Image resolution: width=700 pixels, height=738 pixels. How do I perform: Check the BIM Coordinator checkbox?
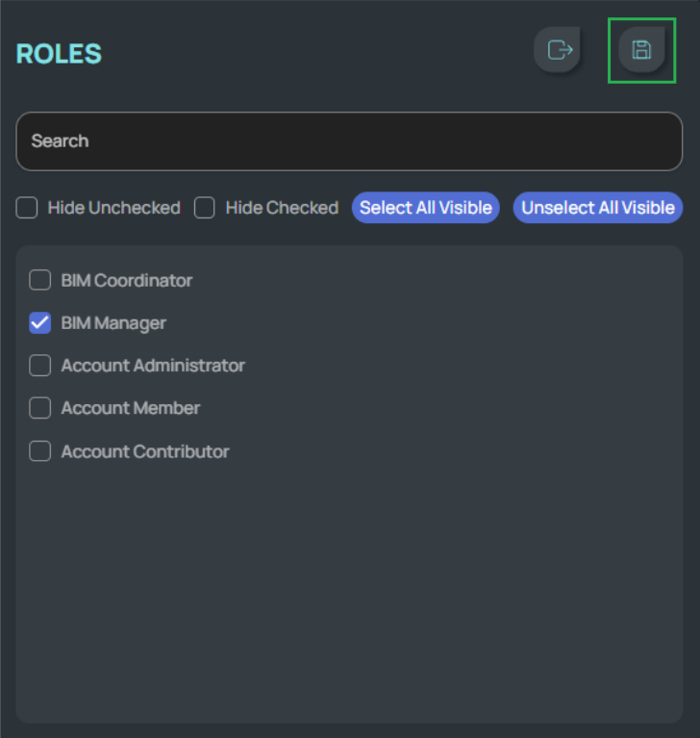pos(39,281)
